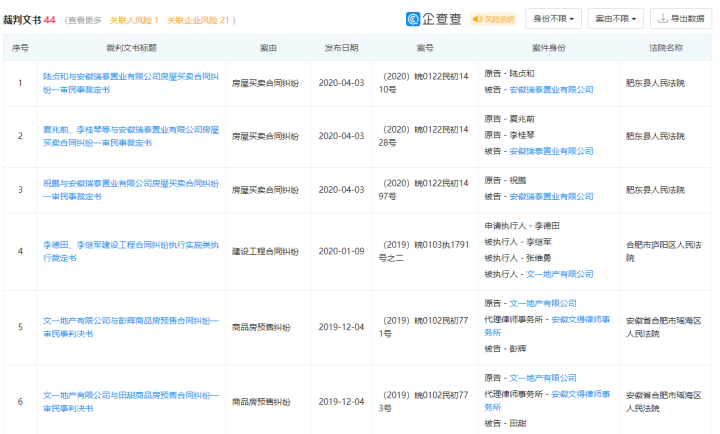Click the 裁判文书 44 section heading

point(29,20)
